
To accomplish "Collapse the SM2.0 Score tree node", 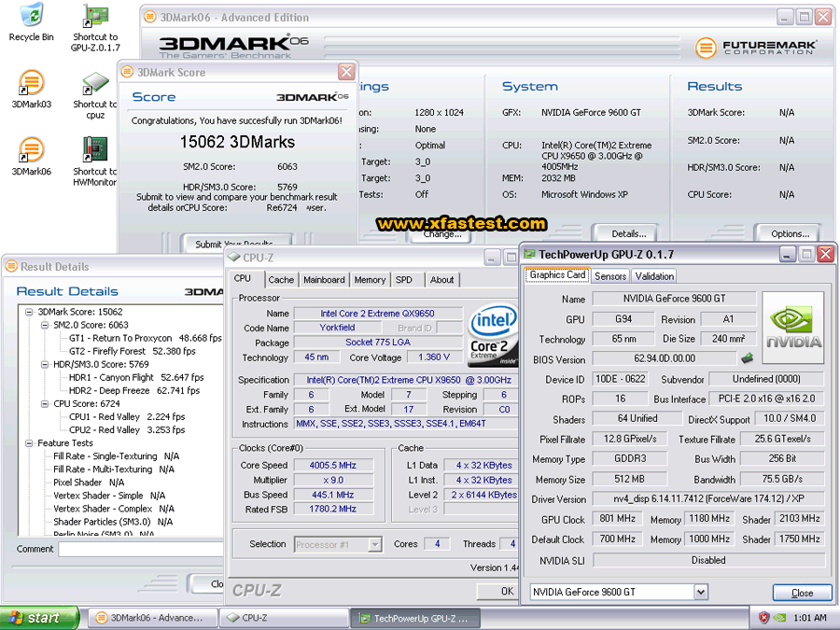I will (44, 325).
